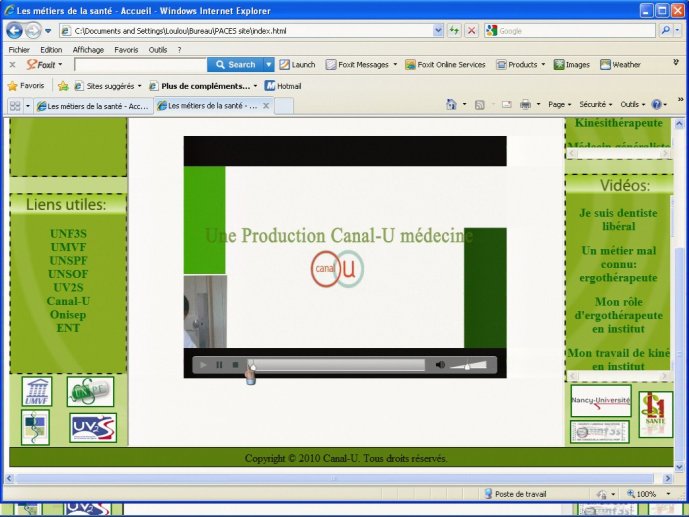
Task: Open Foxit Online Services
Action: click(x=446, y=65)
